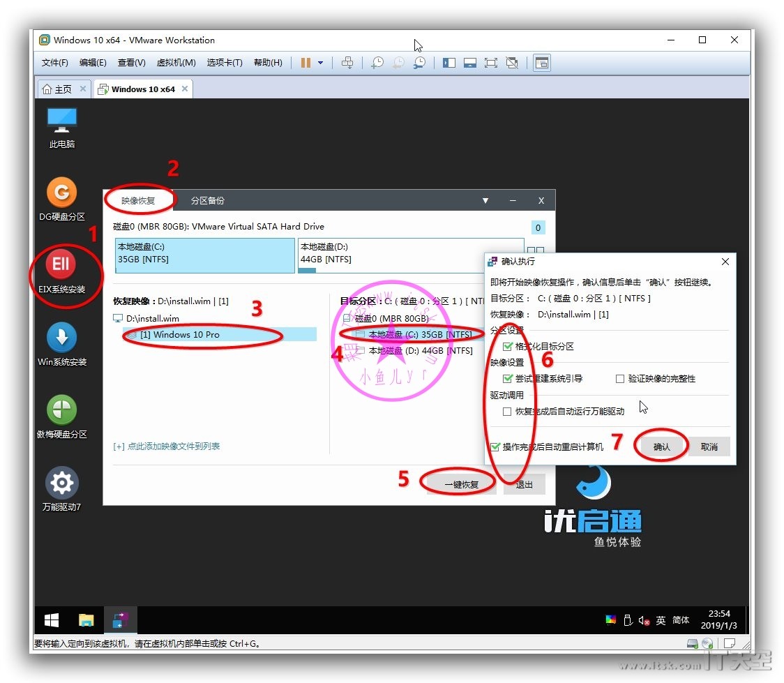Open the 文件(F) menu
The image size is (784, 683).
coord(54,63)
